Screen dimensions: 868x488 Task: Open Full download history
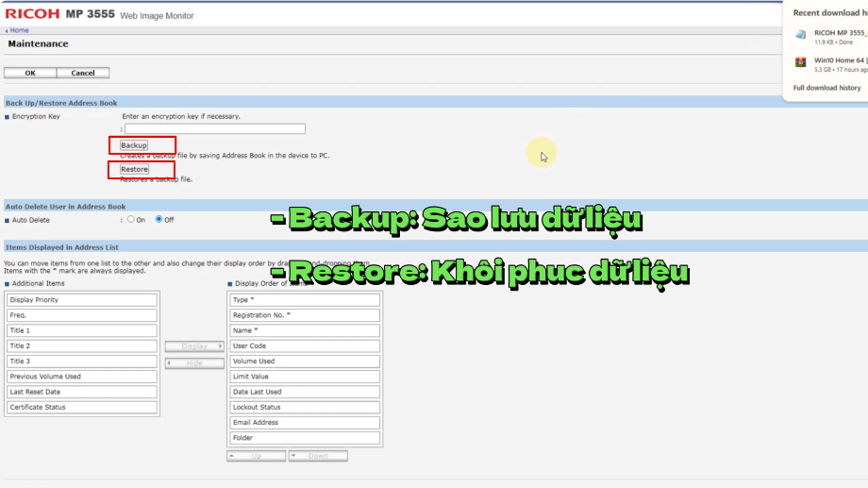click(826, 88)
